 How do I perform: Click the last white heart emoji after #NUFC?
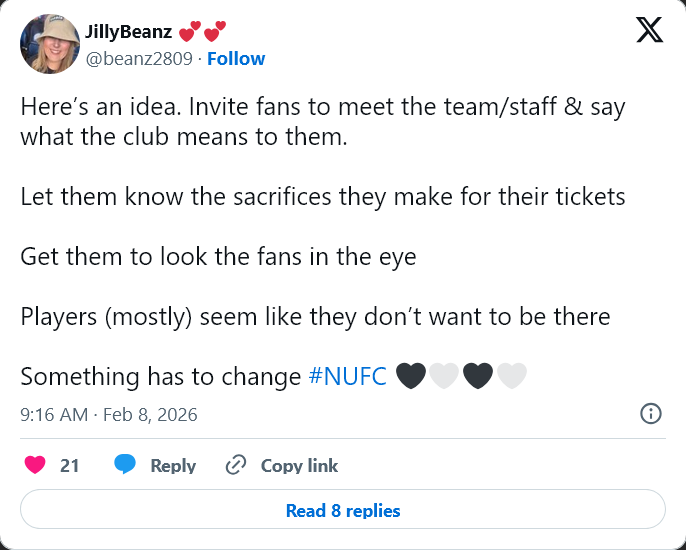pos(512,376)
